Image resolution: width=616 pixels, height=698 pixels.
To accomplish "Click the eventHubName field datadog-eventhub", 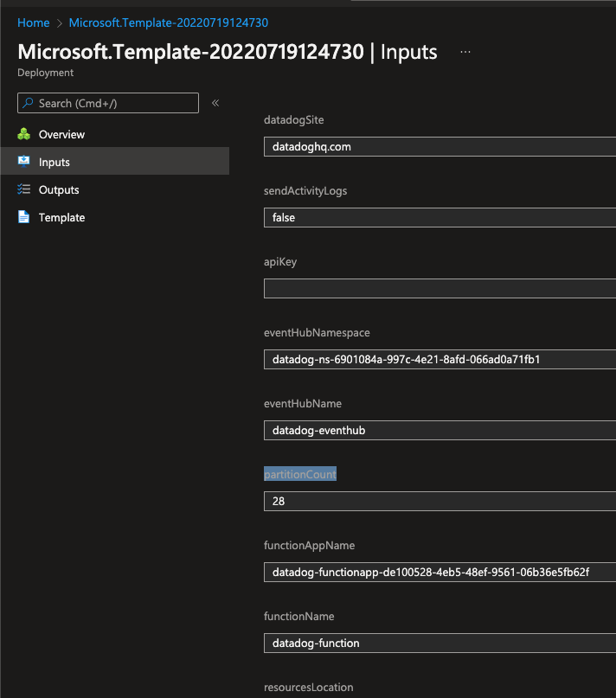I will (440, 430).
